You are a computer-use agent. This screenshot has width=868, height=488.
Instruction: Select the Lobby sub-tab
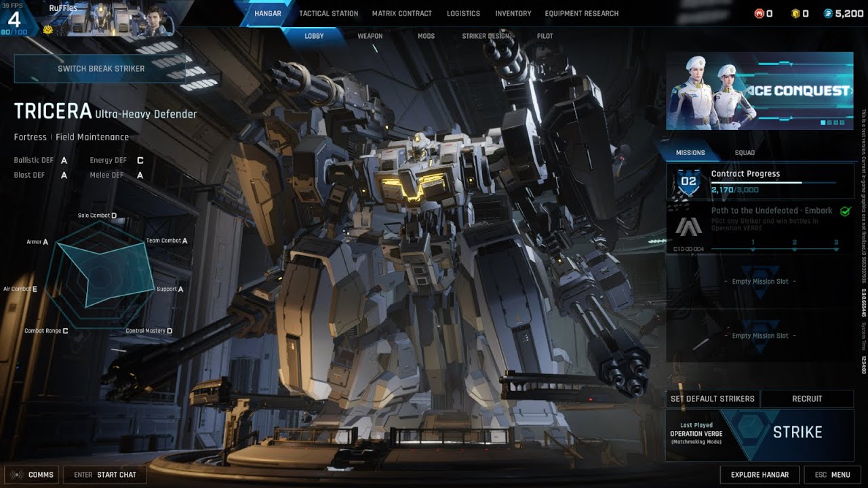click(x=314, y=36)
